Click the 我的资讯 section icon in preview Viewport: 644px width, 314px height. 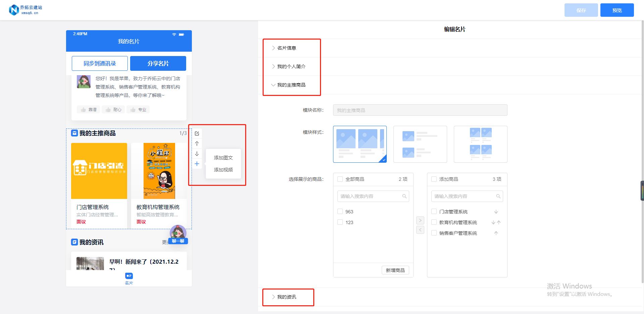74,242
